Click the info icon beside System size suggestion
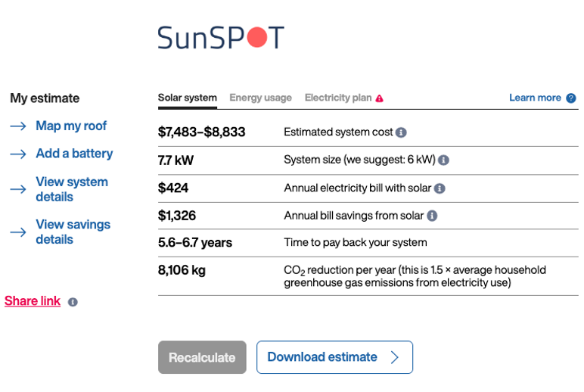This screenshot has width=584, height=392. (x=443, y=160)
